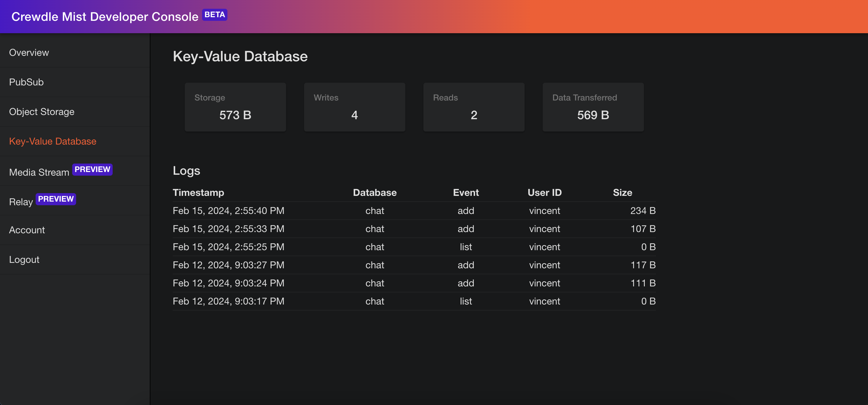The width and height of the screenshot is (868, 405).
Task: Click the PREVIEW badge beside Media Stream
Action: point(92,169)
